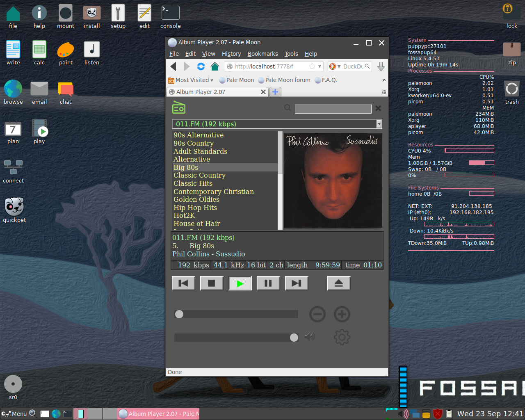Open the Edit menu
This screenshot has height=420, width=525.
coord(190,54)
